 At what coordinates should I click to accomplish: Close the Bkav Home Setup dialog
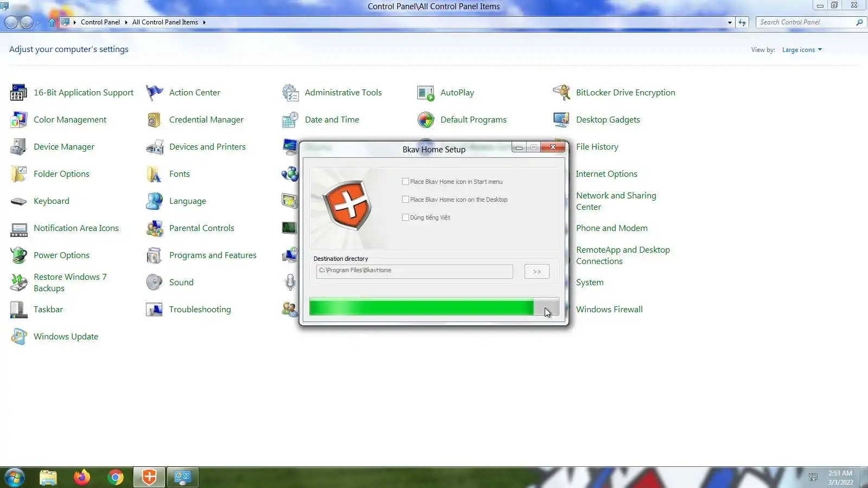click(x=553, y=147)
